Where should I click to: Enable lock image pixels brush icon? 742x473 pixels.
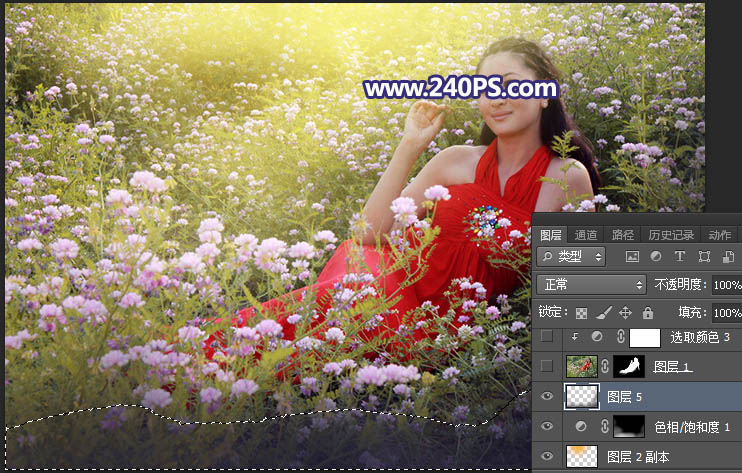coord(603,312)
